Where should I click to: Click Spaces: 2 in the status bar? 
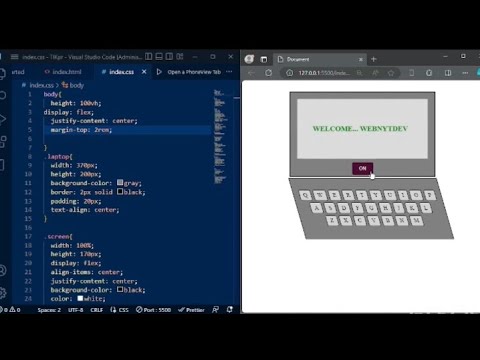coord(49,310)
